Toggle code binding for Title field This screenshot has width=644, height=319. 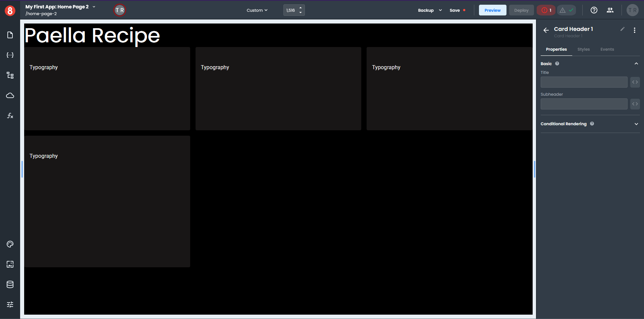pyautogui.click(x=635, y=82)
